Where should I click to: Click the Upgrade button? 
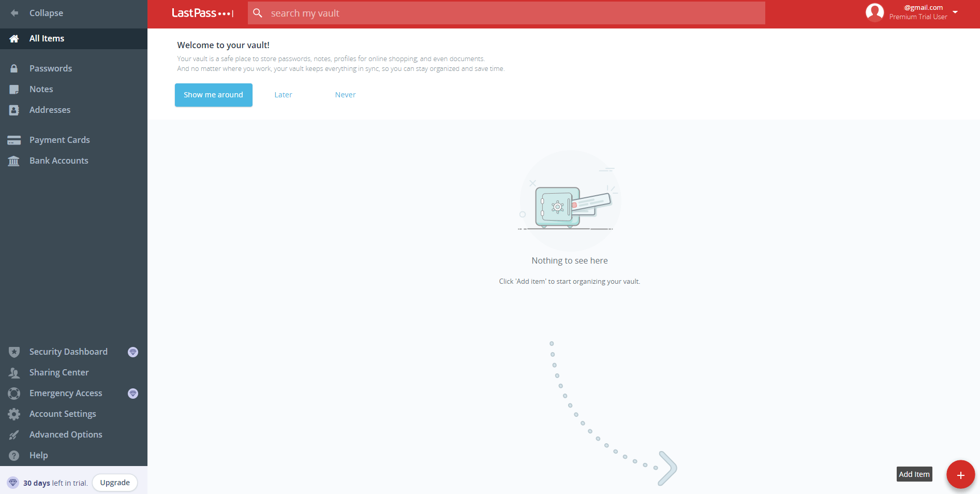click(115, 483)
